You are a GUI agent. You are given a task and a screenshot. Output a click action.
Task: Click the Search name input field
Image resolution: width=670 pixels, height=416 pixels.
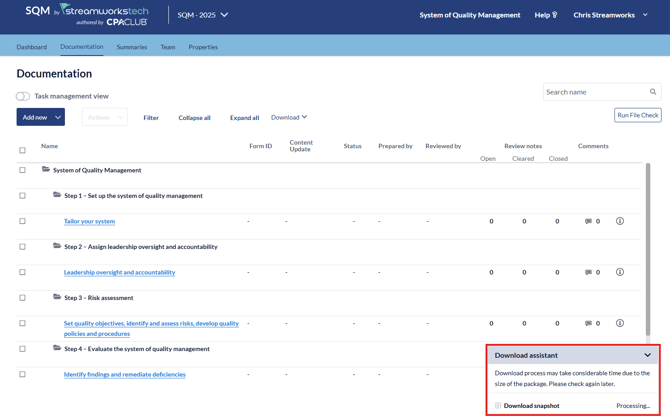[594, 92]
